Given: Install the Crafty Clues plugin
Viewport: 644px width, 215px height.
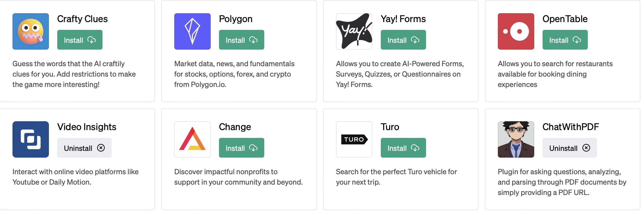Looking at the screenshot, I should (x=80, y=40).
